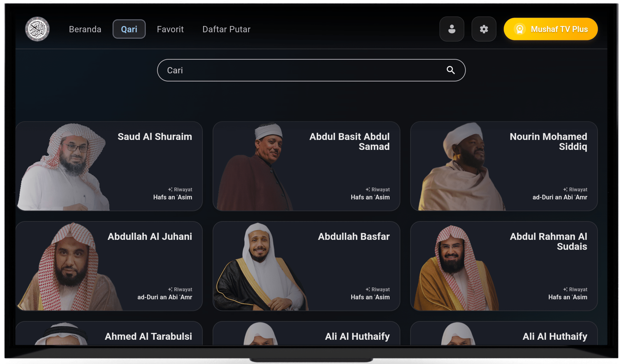Click Riwayat sparkle icon on Saud Al Shuraim

coord(170,190)
